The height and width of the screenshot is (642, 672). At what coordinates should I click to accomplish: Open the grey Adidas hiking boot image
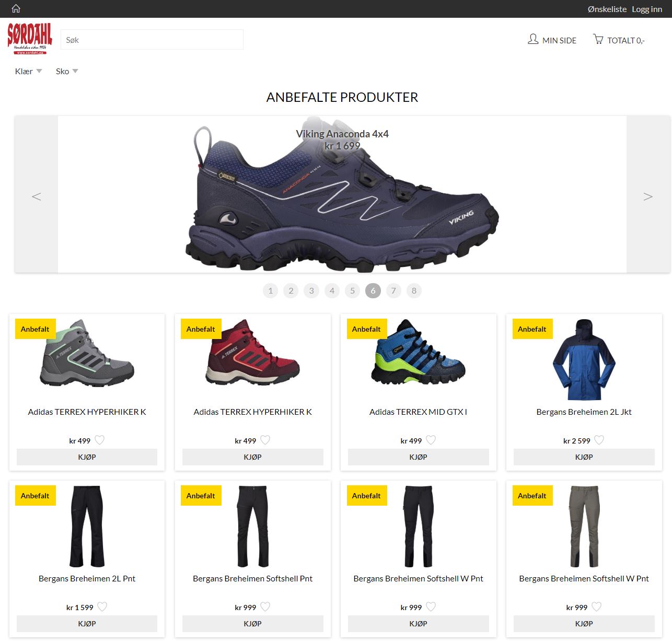tap(87, 353)
